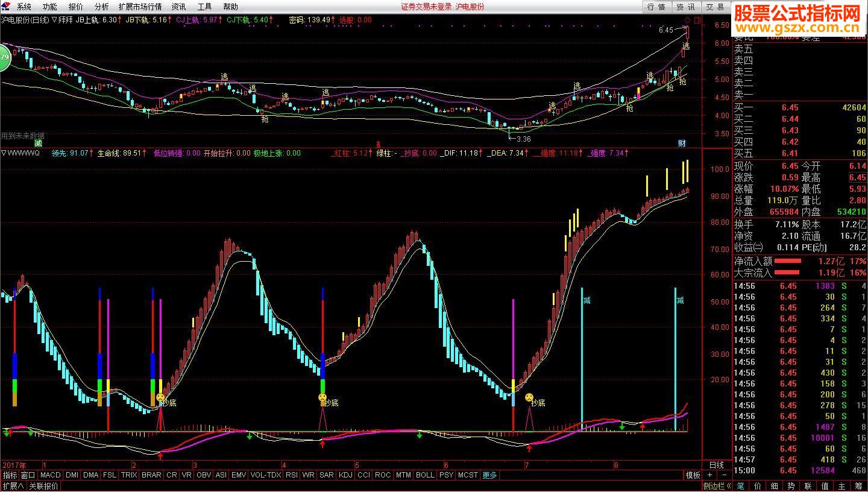Switch to BRAR indicator

click(x=151, y=475)
